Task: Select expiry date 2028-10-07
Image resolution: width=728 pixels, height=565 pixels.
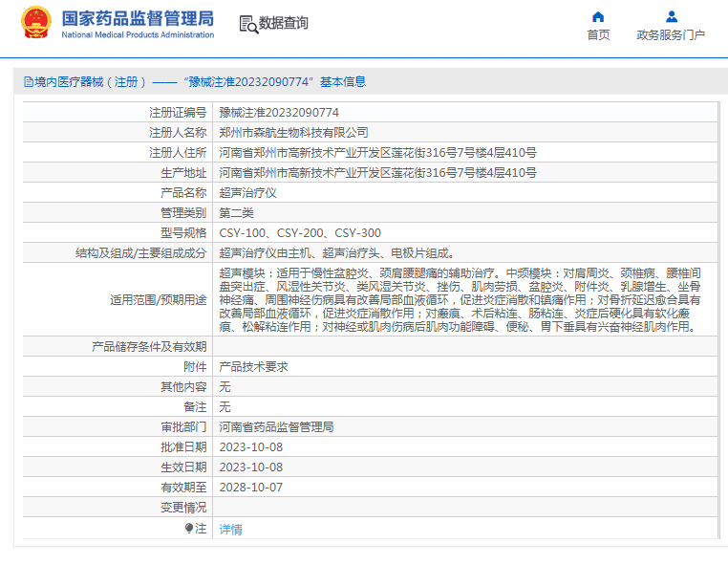Action: [250, 488]
